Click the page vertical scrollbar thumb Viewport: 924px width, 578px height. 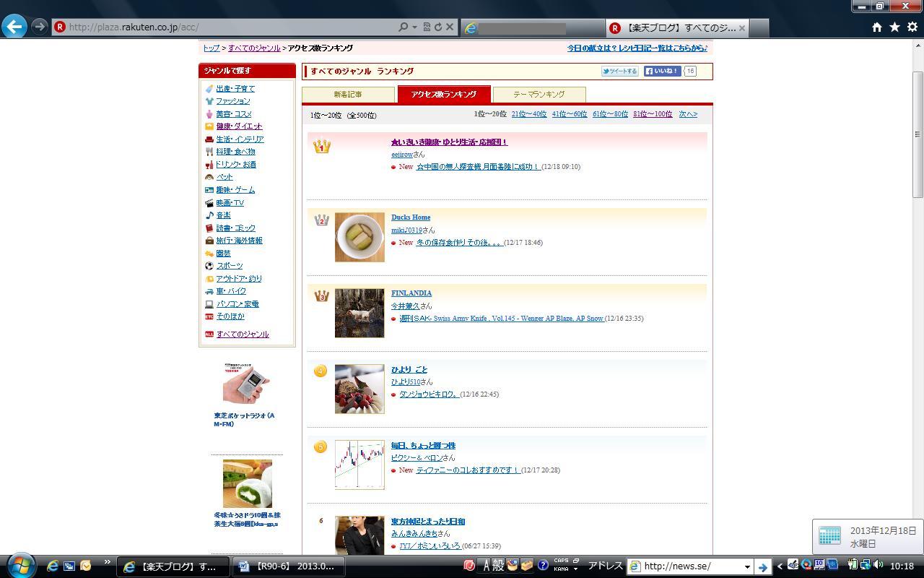918,134
